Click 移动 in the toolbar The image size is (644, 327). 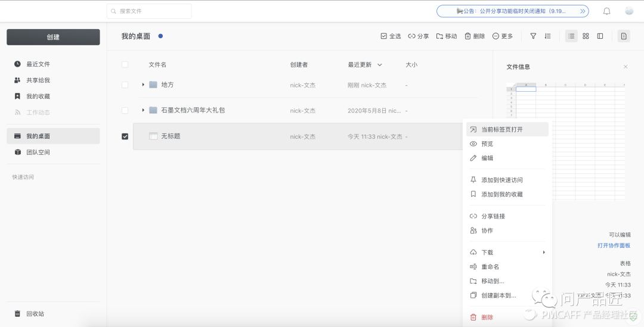[447, 36]
